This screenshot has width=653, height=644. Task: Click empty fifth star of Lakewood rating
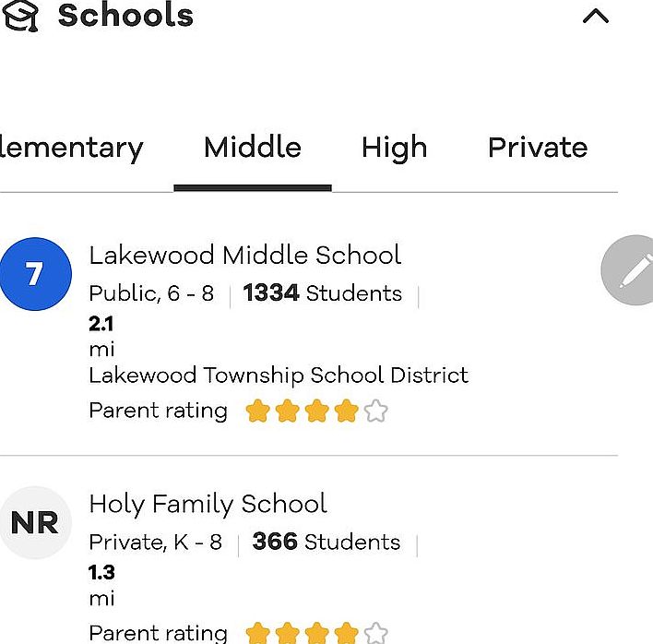(x=376, y=411)
